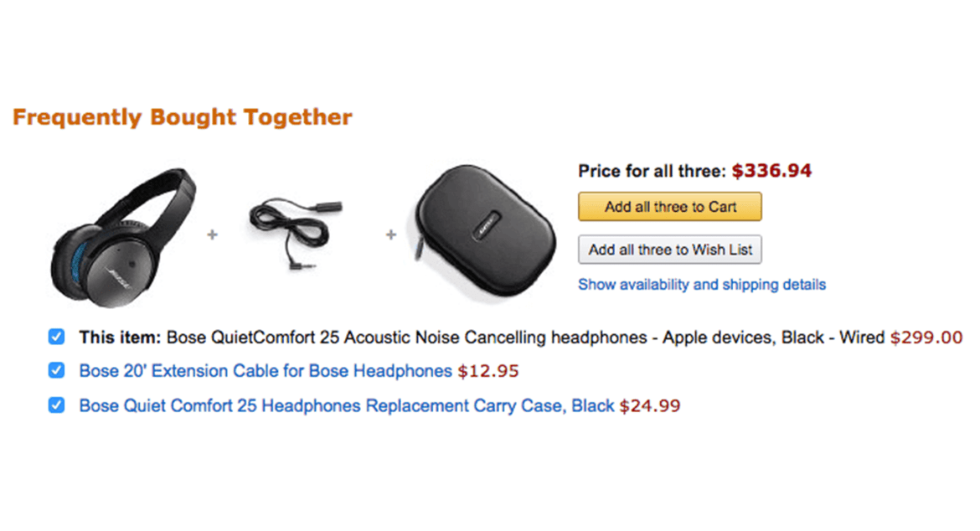The height and width of the screenshot is (531, 980).
Task: Open the Bose 20' Extension Cable product page
Action: pyautogui.click(x=264, y=371)
